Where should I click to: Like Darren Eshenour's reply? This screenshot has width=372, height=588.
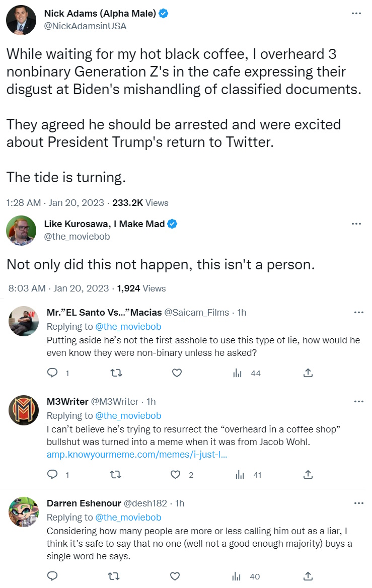click(x=175, y=576)
